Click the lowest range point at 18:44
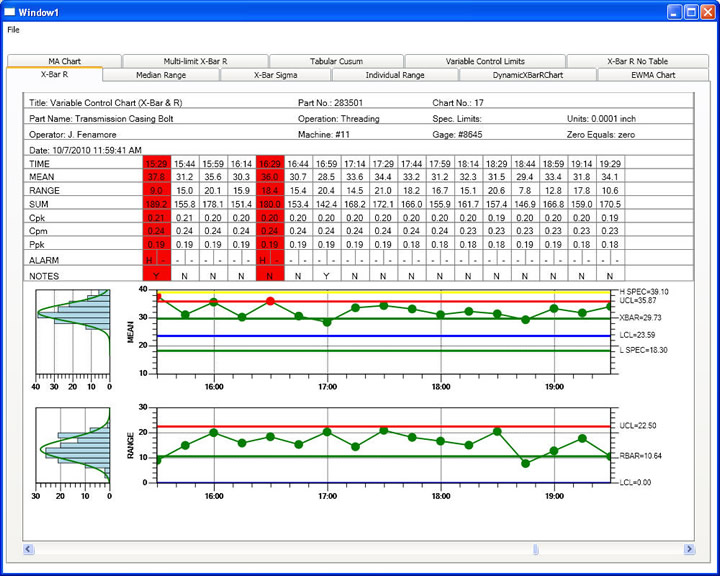720x576 pixels. tap(526, 463)
